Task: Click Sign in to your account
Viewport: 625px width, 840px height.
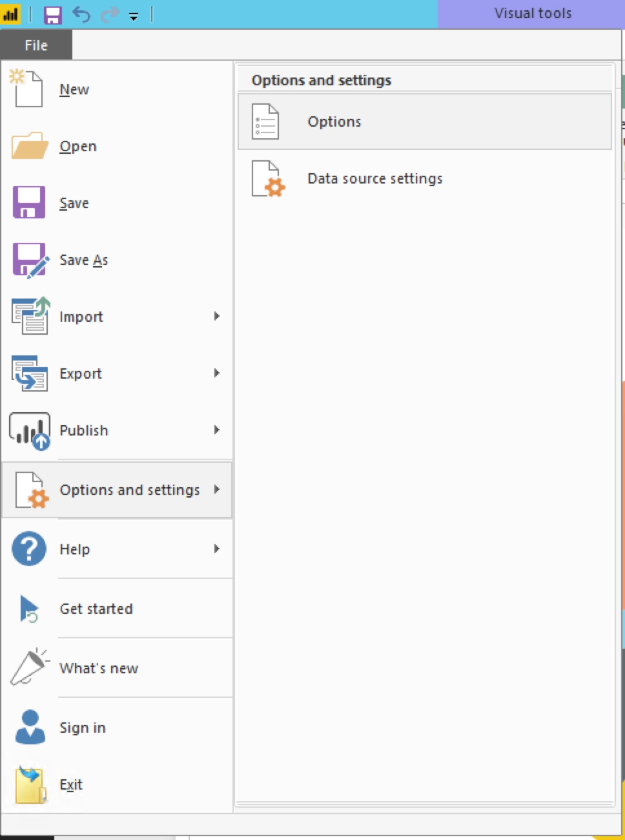Action: pyautogui.click(x=83, y=728)
